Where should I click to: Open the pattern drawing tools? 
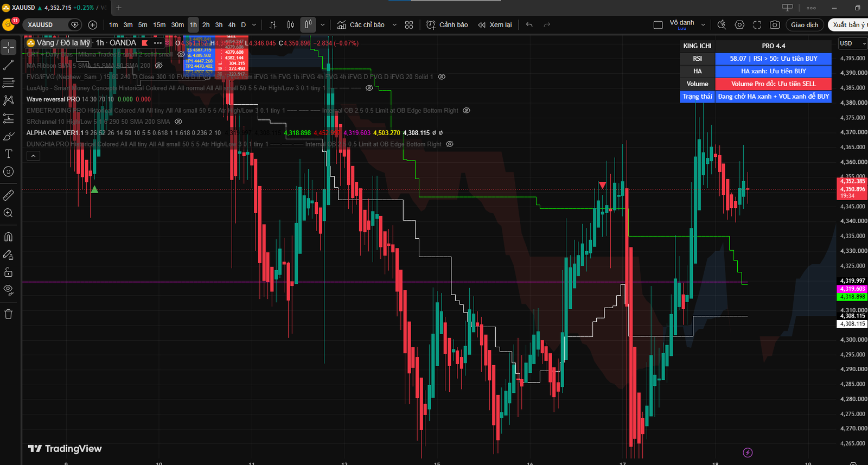9,100
